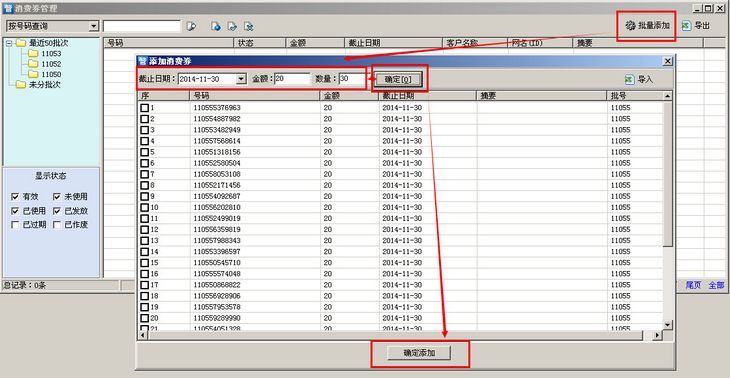This screenshot has height=378, width=730.
Task: Click the gear icon of 批量添加
Action: click(x=630, y=26)
